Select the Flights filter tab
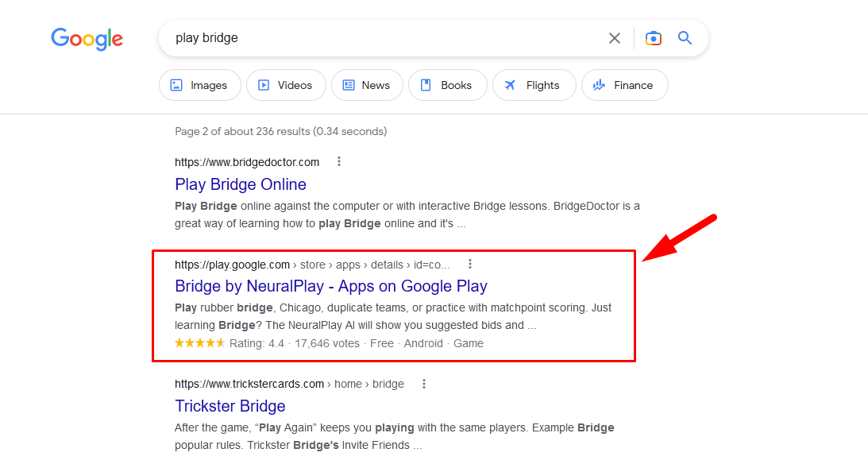 pyautogui.click(x=534, y=85)
